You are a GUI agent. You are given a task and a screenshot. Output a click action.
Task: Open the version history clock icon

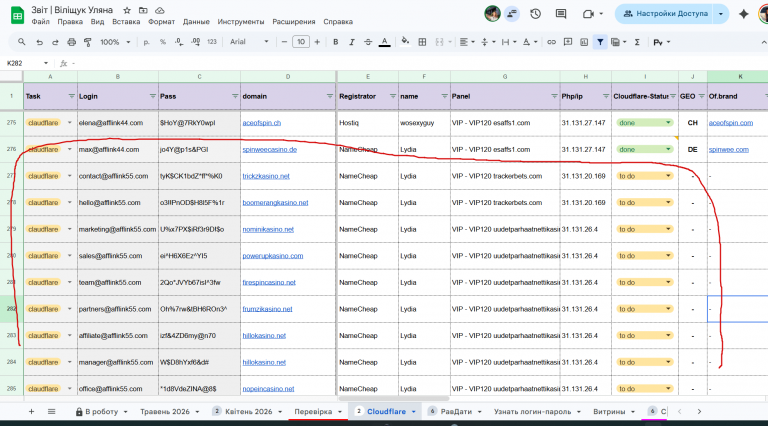535,14
